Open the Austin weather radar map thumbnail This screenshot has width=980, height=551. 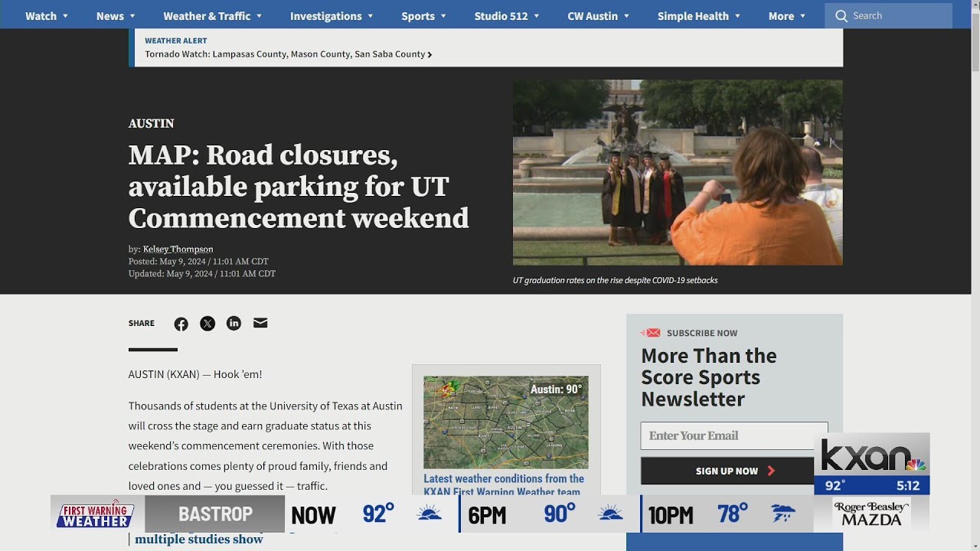tap(506, 422)
